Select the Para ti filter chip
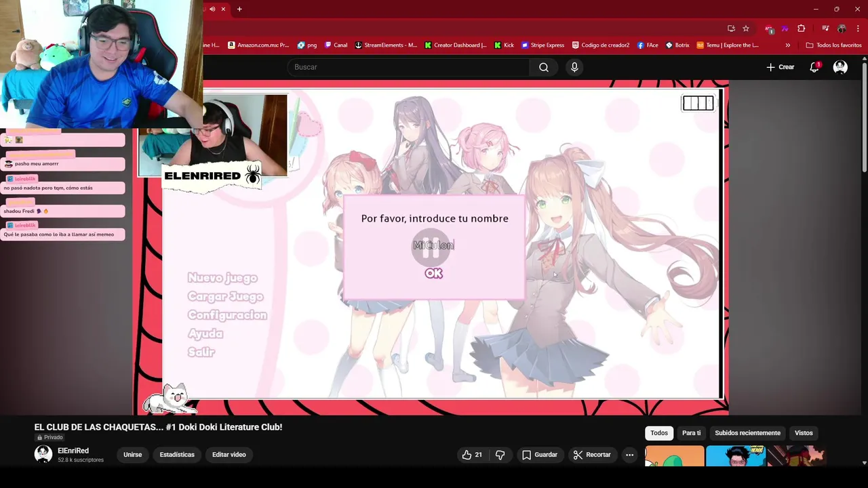 point(691,433)
